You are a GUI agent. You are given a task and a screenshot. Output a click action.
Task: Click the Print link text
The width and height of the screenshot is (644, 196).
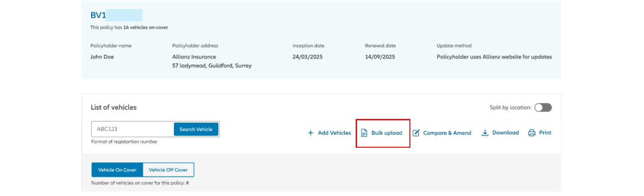pyautogui.click(x=545, y=133)
